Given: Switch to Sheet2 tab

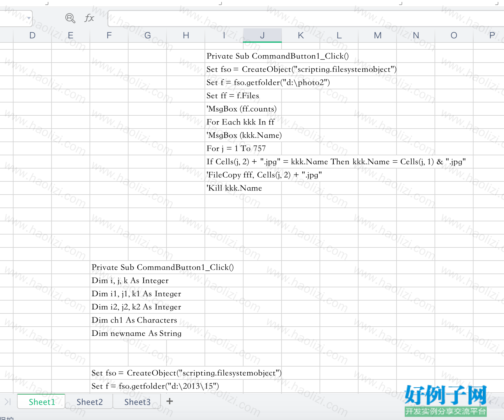Looking at the screenshot, I should pyautogui.click(x=90, y=402).
